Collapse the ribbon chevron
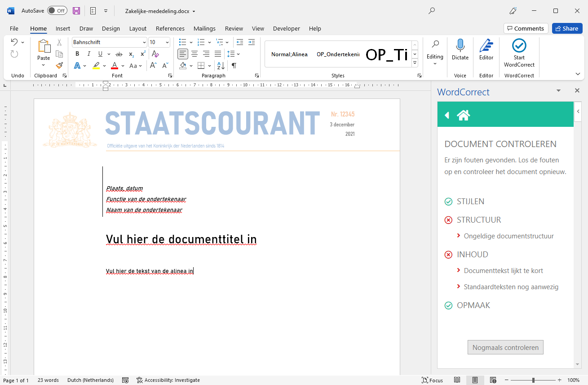The height and width of the screenshot is (385, 588). pos(578,74)
